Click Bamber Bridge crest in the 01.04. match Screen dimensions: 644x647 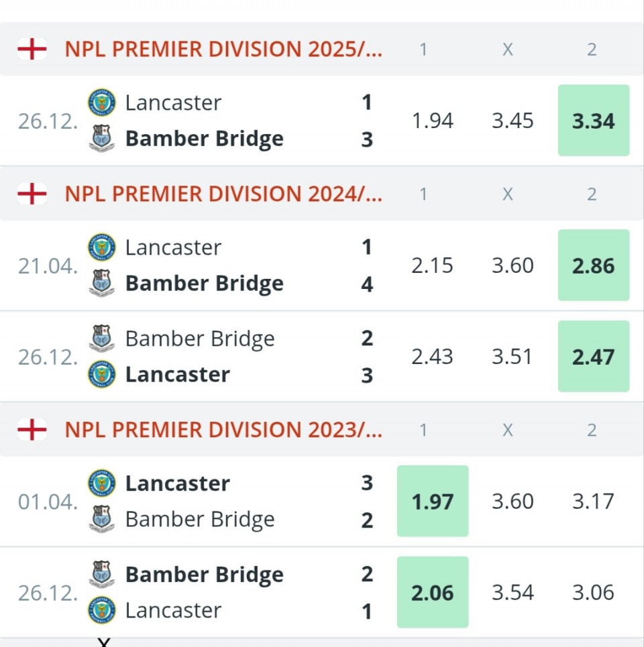point(102,519)
